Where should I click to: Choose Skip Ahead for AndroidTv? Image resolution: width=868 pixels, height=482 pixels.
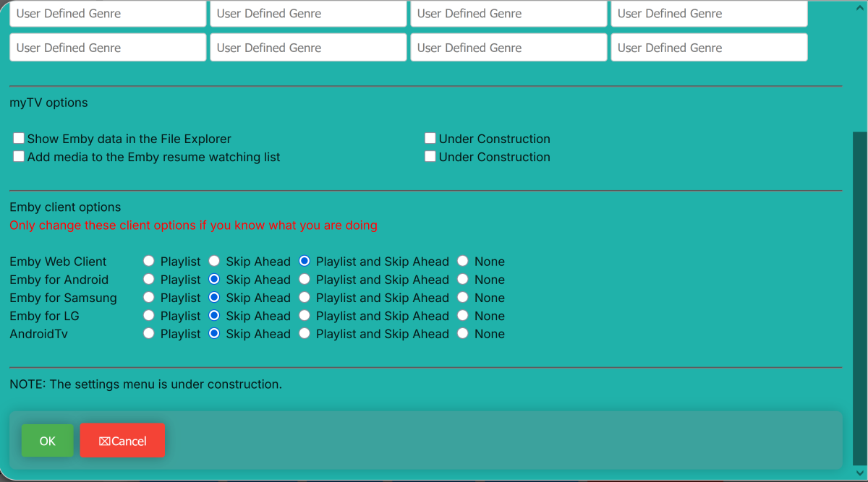point(214,333)
